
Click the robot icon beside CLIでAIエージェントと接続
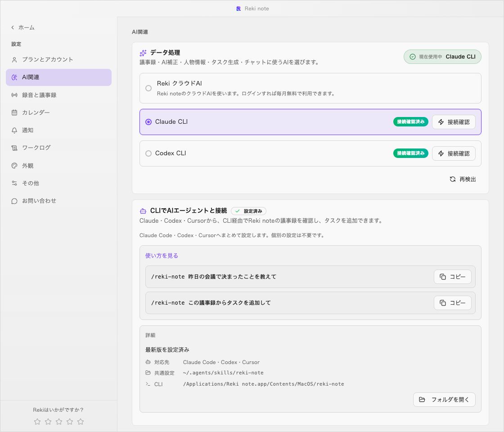coord(143,211)
